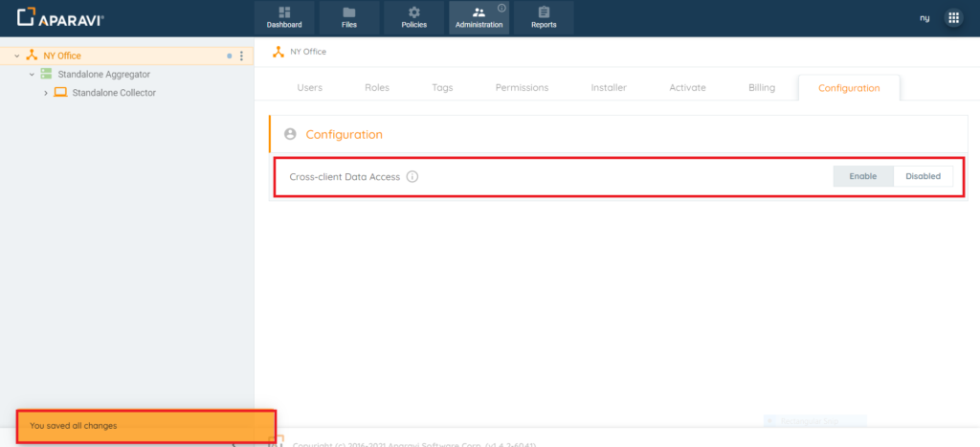Open the Files section
The image size is (980, 447).
point(349,17)
